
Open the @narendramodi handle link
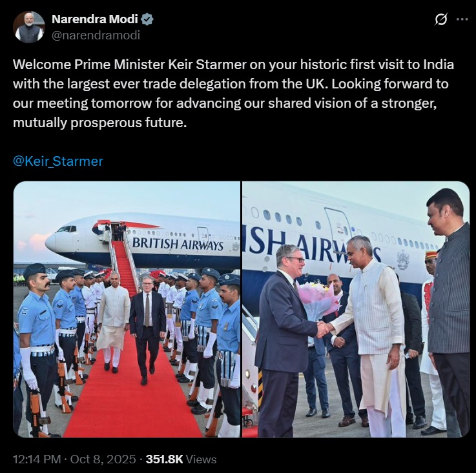(x=96, y=35)
